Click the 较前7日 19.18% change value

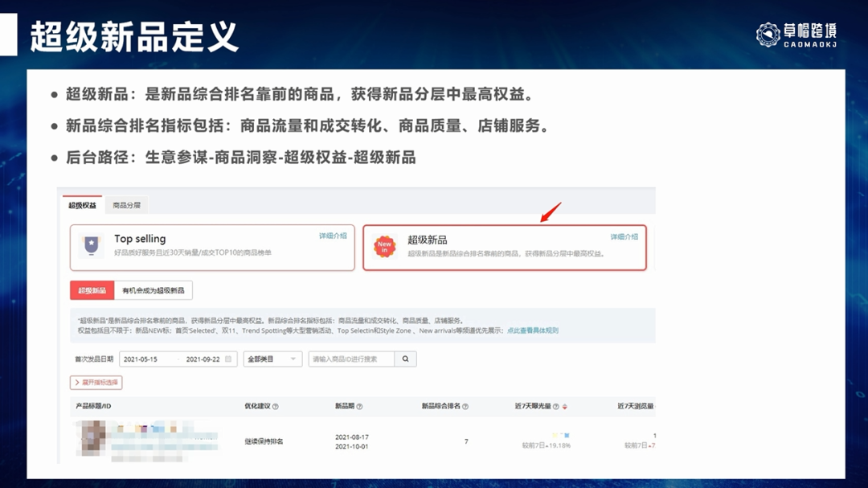(547, 445)
